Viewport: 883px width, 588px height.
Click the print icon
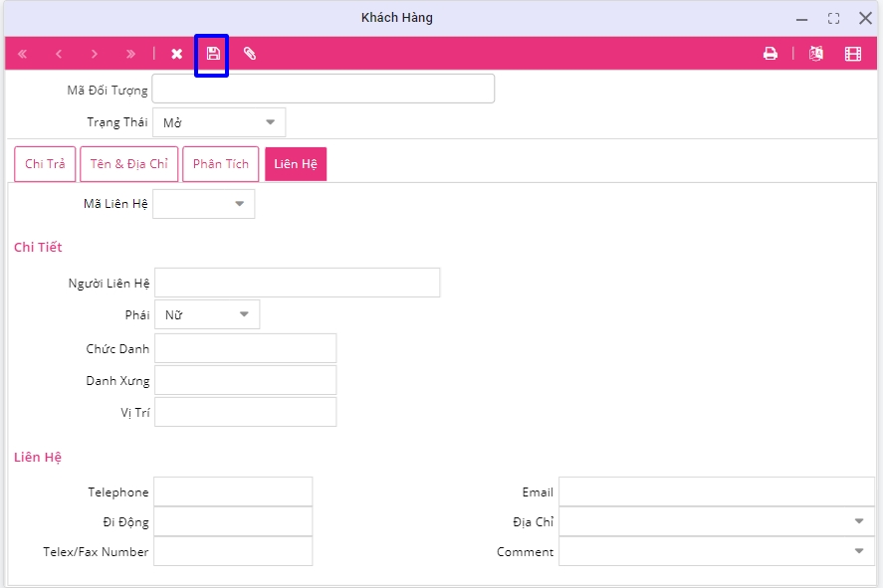pyautogui.click(x=770, y=54)
